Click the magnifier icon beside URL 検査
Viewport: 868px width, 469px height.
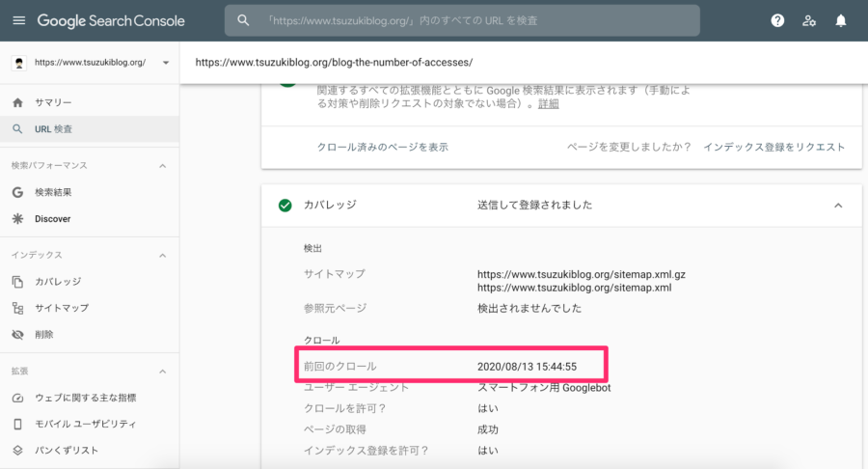click(x=17, y=129)
